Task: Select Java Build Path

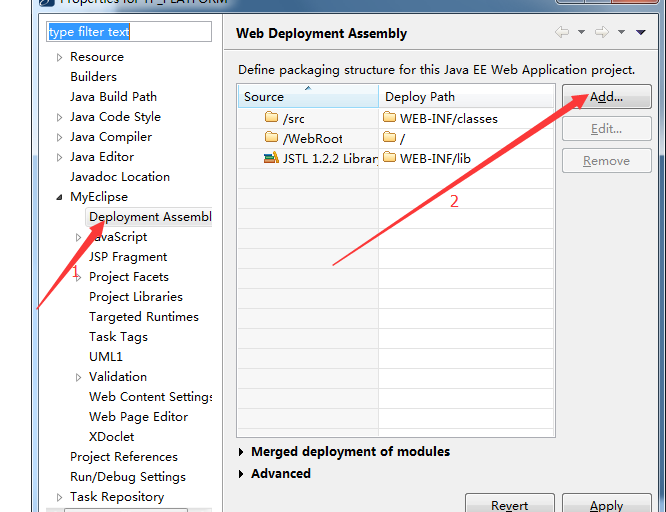Action: [x=113, y=97]
